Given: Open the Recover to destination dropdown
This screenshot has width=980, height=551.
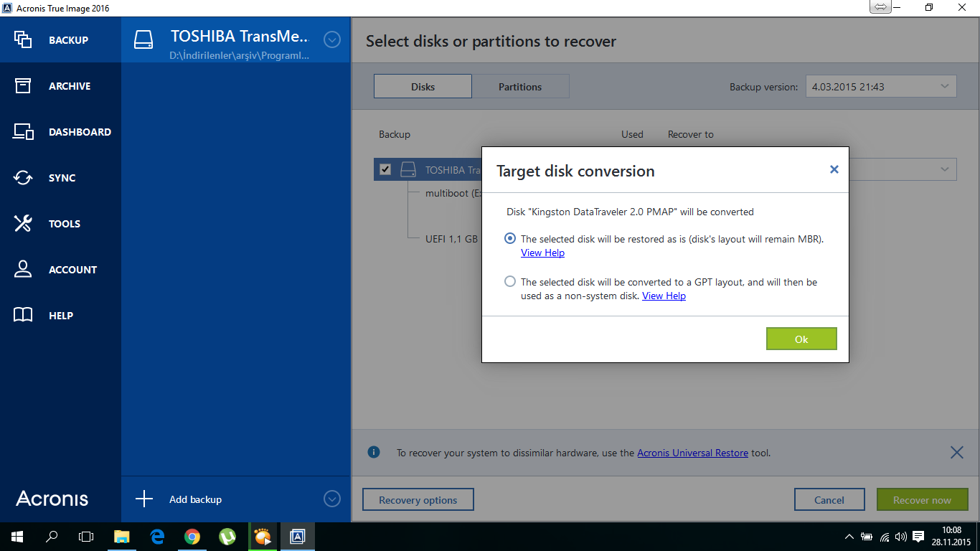Looking at the screenshot, I should click(x=903, y=169).
